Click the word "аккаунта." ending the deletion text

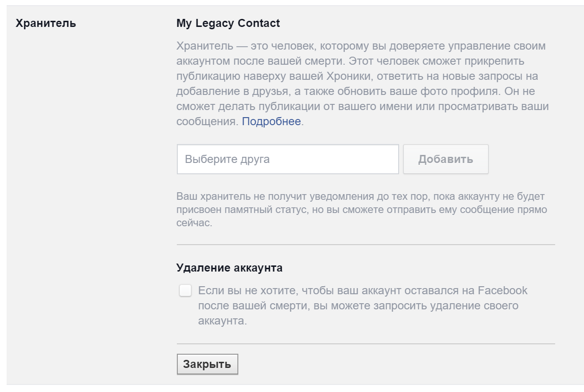point(222,321)
